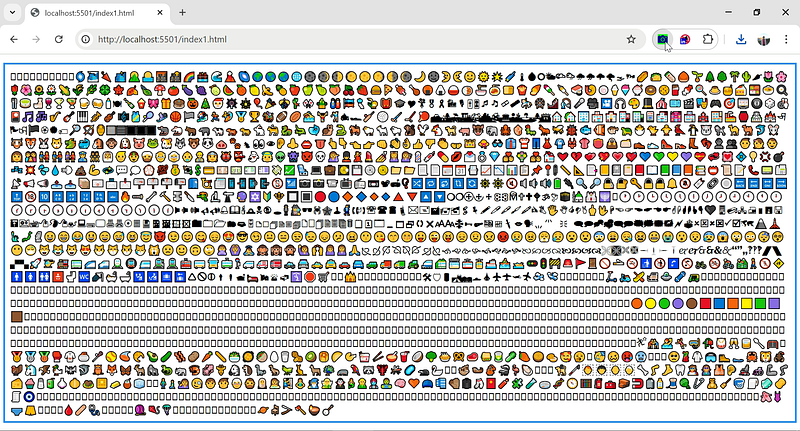Select the green alien head emoji

(280, 157)
